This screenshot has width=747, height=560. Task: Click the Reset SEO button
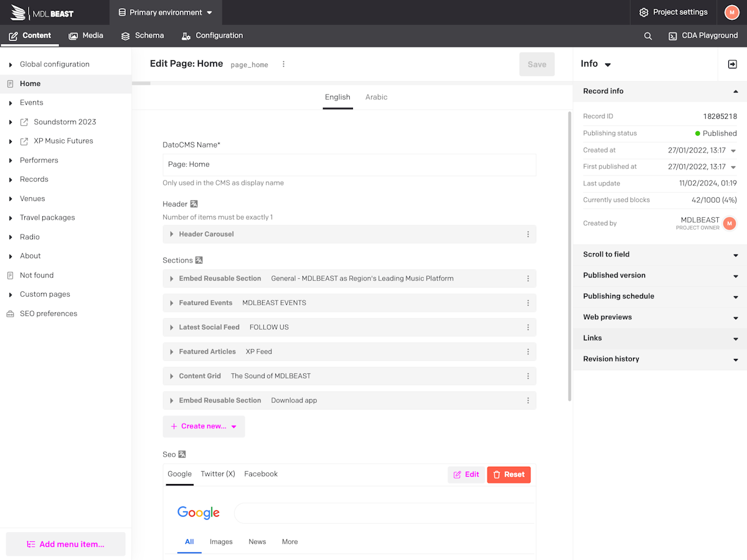tap(509, 475)
